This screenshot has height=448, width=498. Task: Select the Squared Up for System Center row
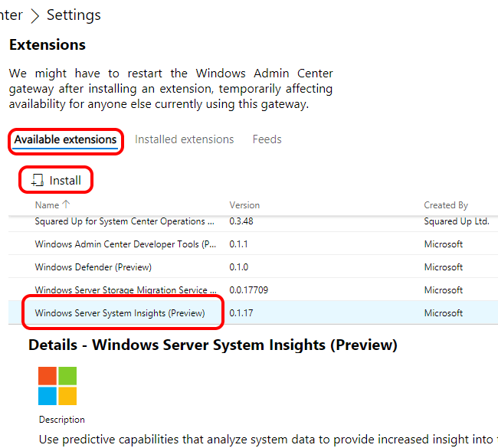click(253, 221)
